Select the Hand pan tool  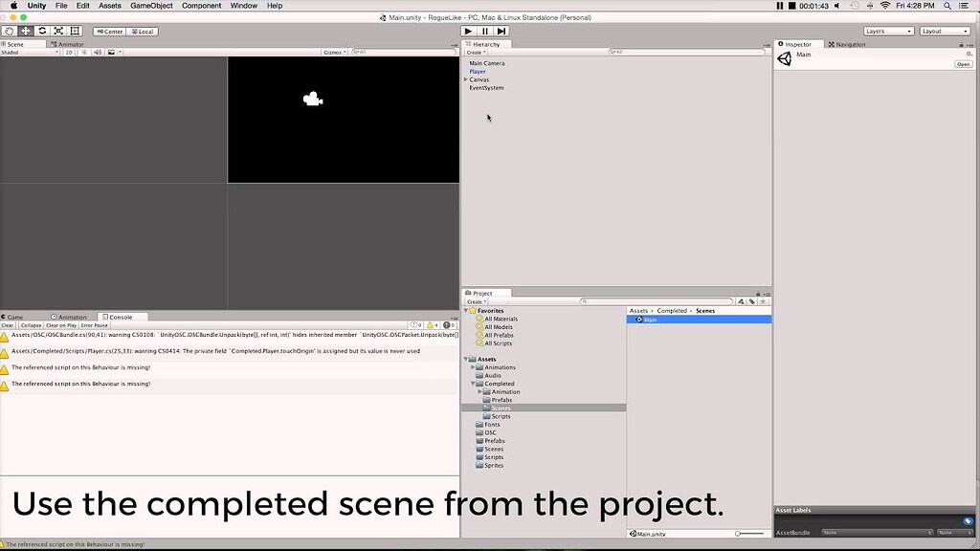tap(8, 32)
